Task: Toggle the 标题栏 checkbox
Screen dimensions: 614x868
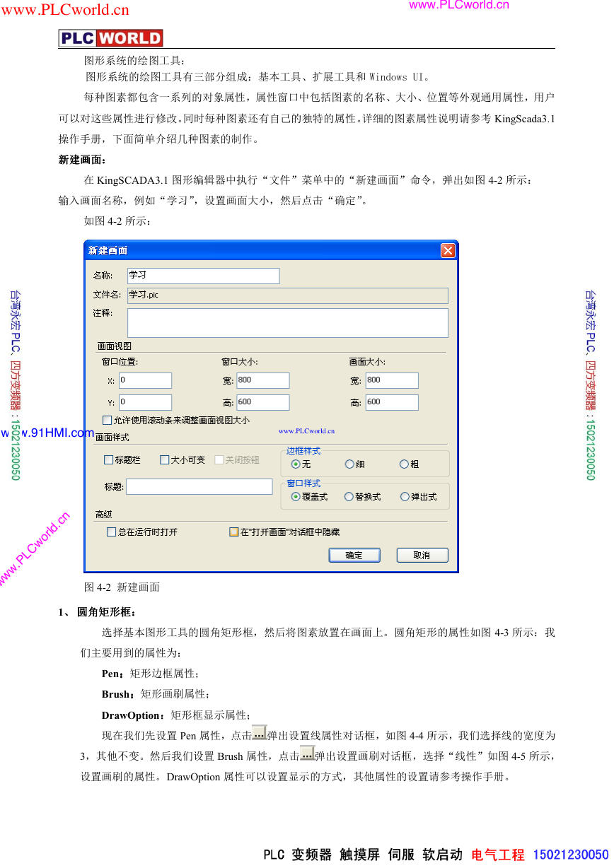Action: click(108, 460)
